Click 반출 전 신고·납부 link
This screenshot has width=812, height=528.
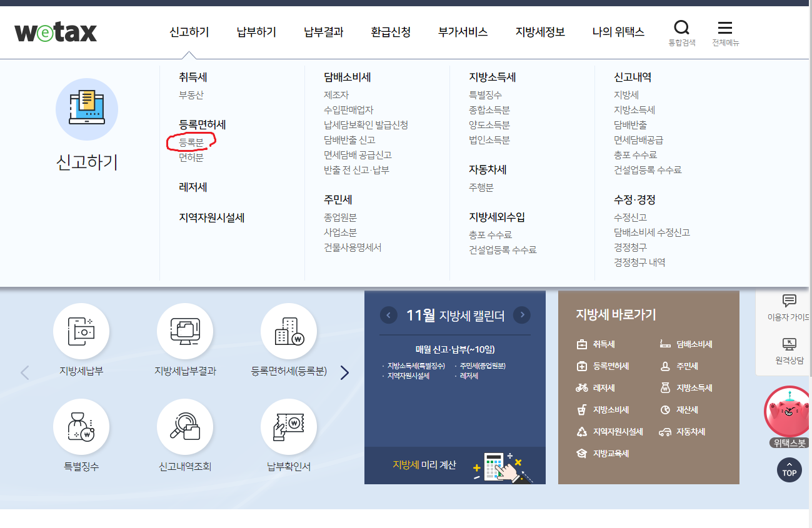click(356, 170)
